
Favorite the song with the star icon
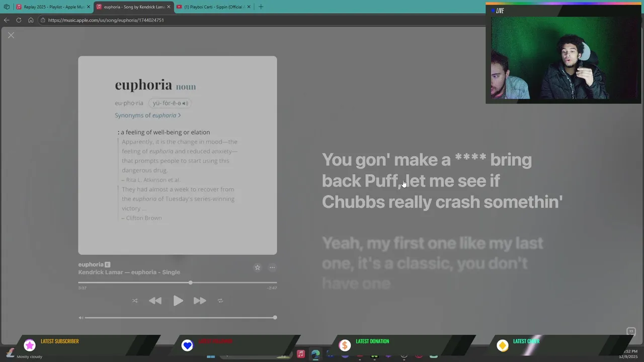pyautogui.click(x=258, y=267)
